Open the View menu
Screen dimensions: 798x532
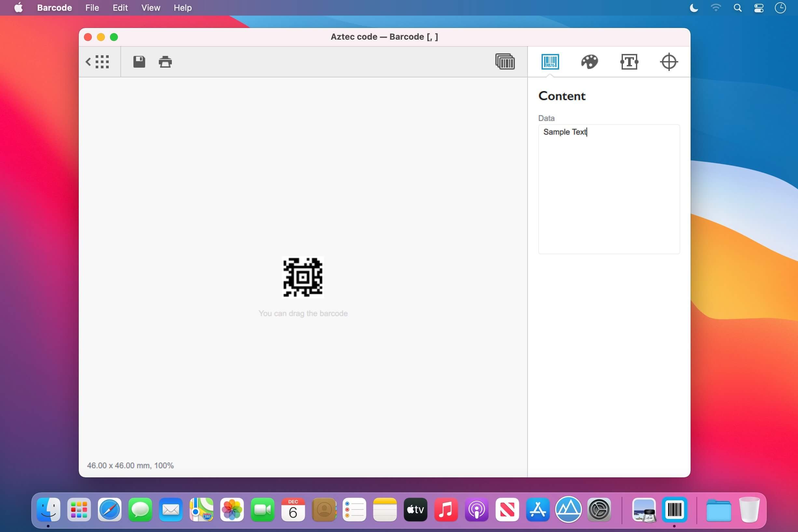(151, 7)
